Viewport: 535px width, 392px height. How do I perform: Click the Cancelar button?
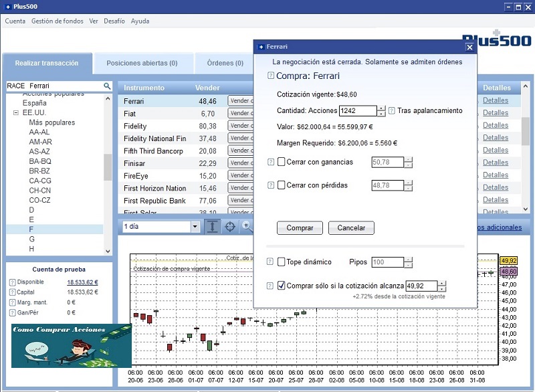pyautogui.click(x=351, y=228)
